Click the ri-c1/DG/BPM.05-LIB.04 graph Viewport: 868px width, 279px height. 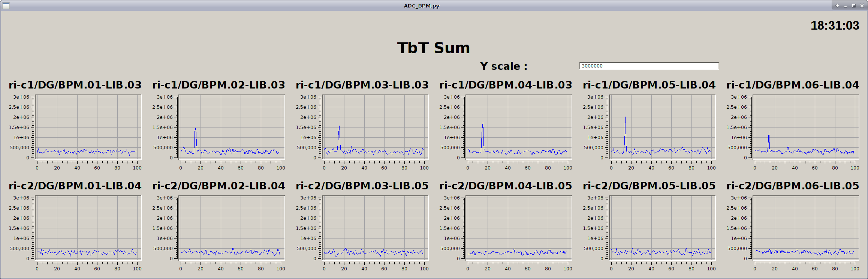[662, 127]
